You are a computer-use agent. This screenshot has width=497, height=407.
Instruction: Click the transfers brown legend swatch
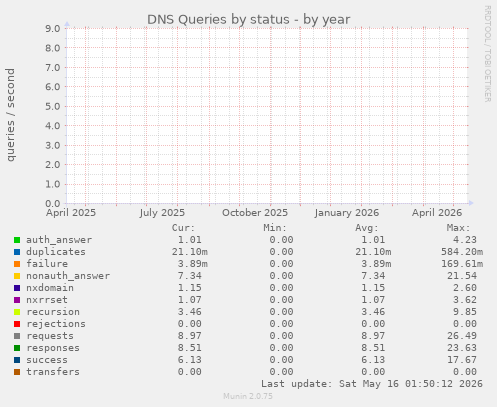[17, 372]
